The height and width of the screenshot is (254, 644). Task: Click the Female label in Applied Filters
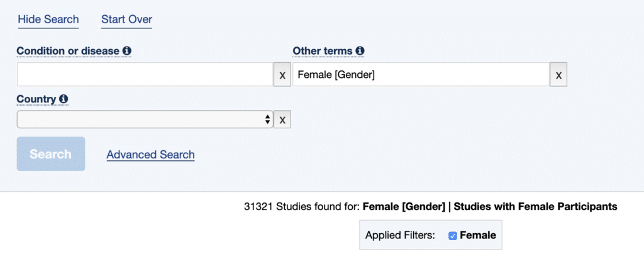click(x=478, y=236)
